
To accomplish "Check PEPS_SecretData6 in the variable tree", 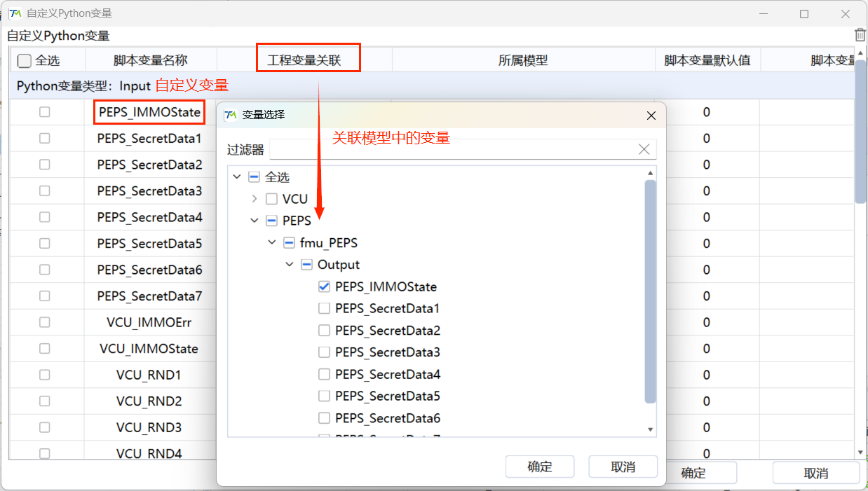I will pyautogui.click(x=324, y=418).
